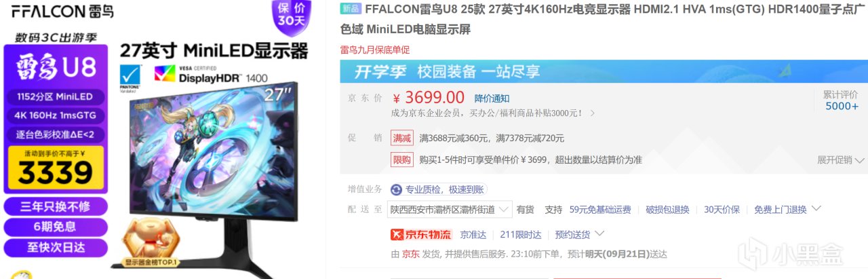Click the 限购 purchase limit tag
Viewport: 868px width, 279px height.
(x=402, y=160)
